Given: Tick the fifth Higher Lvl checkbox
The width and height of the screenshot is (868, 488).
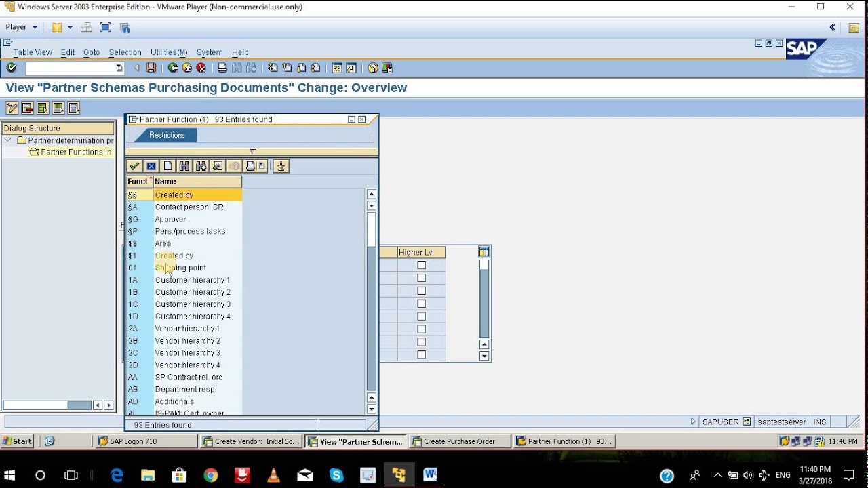Looking at the screenshot, I should (421, 317).
